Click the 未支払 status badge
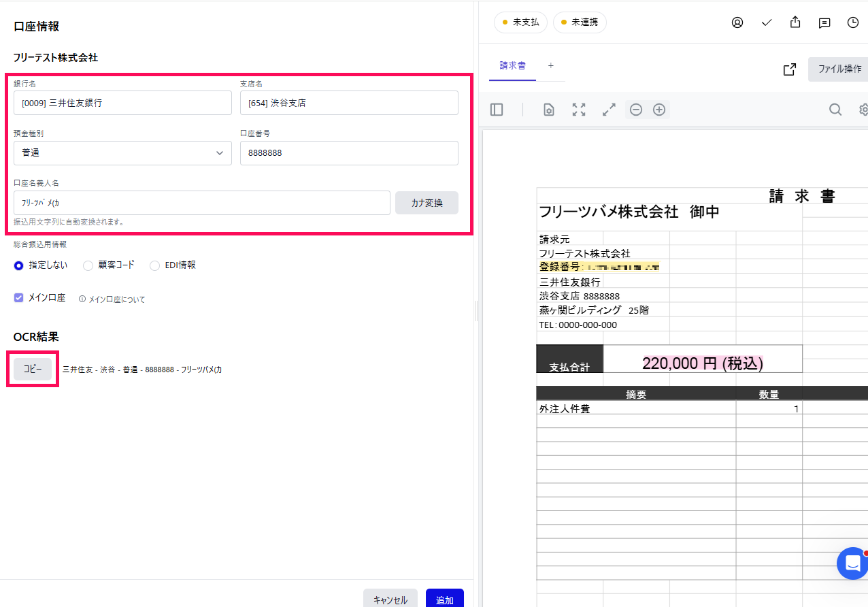868x607 pixels. [x=520, y=22]
